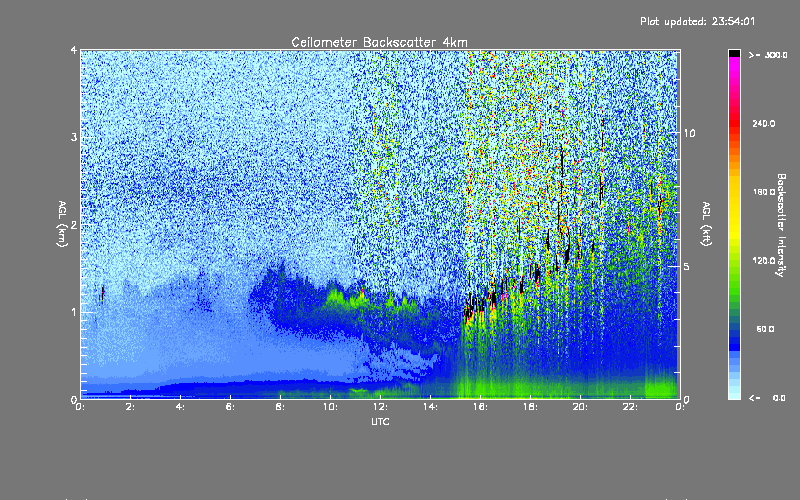Click the "10" tick on kft axis
Image resolution: width=800 pixels, height=500 pixels.
pyautogui.click(x=689, y=133)
